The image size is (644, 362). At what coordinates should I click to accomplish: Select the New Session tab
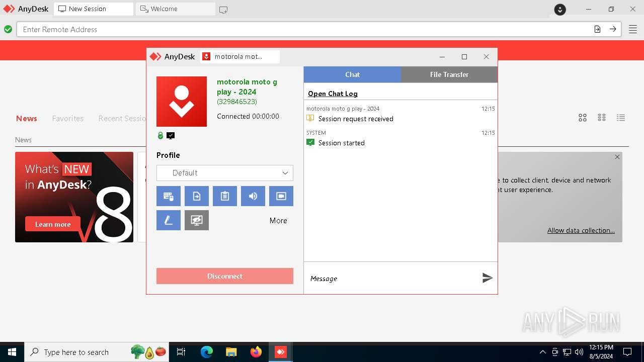click(x=93, y=9)
